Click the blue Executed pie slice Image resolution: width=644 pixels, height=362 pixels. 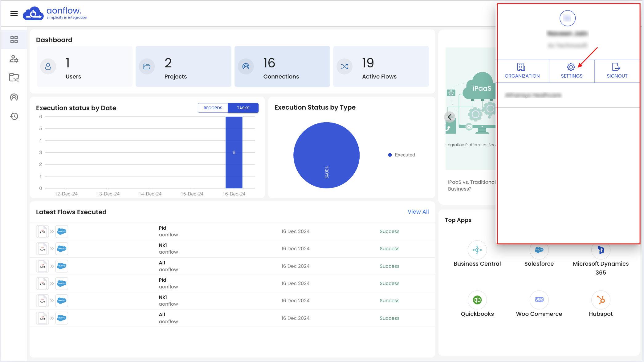pyautogui.click(x=326, y=155)
